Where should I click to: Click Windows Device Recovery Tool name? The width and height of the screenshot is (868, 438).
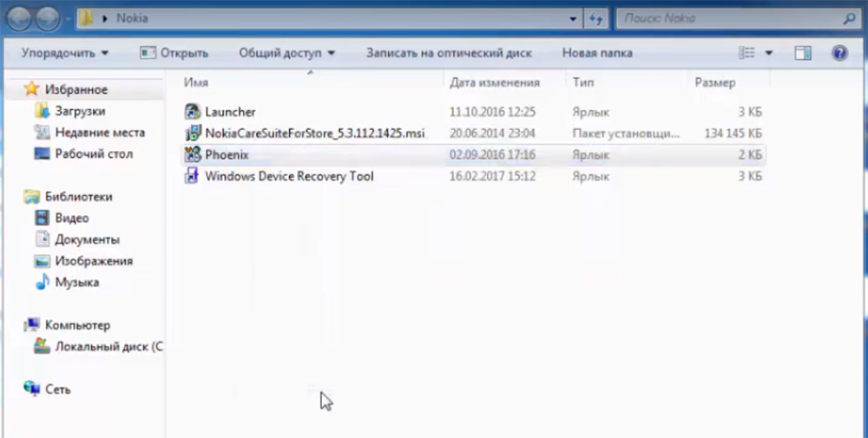(290, 176)
